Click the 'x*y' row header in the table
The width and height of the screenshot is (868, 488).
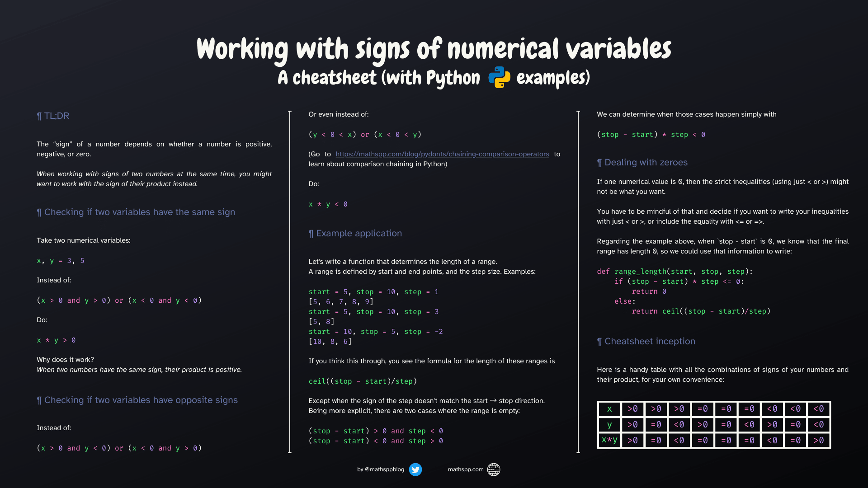(609, 440)
